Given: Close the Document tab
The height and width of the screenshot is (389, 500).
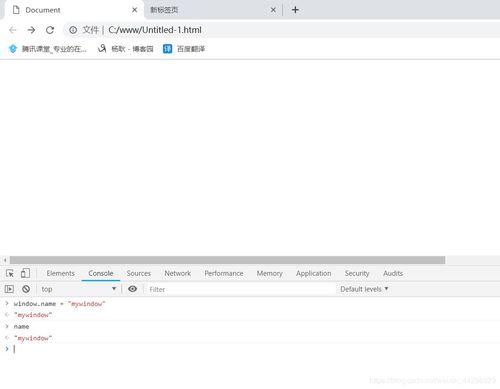Looking at the screenshot, I should coord(135,10).
